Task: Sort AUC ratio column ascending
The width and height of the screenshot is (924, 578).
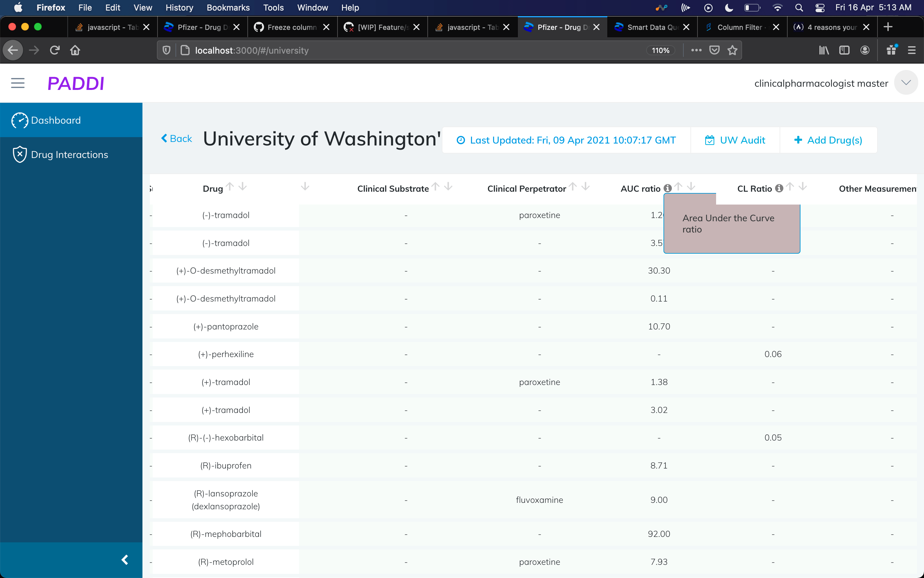Action: 679,186
